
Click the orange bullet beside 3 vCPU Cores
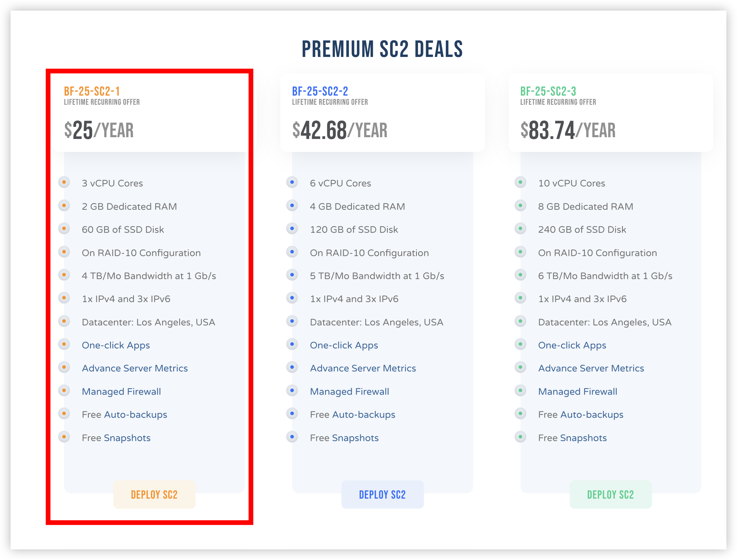pyautogui.click(x=64, y=182)
